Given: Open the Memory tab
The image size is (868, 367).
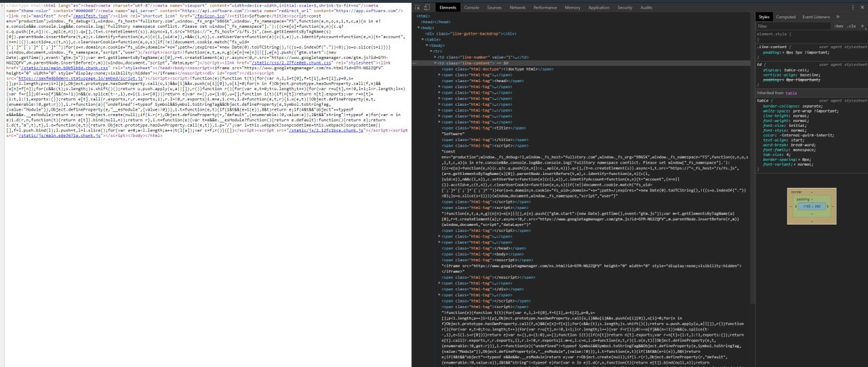Looking at the screenshot, I should [572, 7].
